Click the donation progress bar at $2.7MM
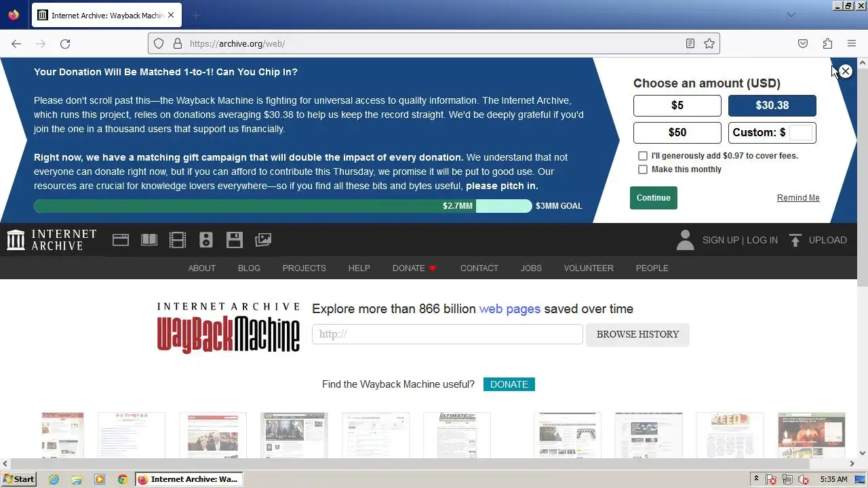The height and width of the screenshot is (488, 868). (283, 206)
